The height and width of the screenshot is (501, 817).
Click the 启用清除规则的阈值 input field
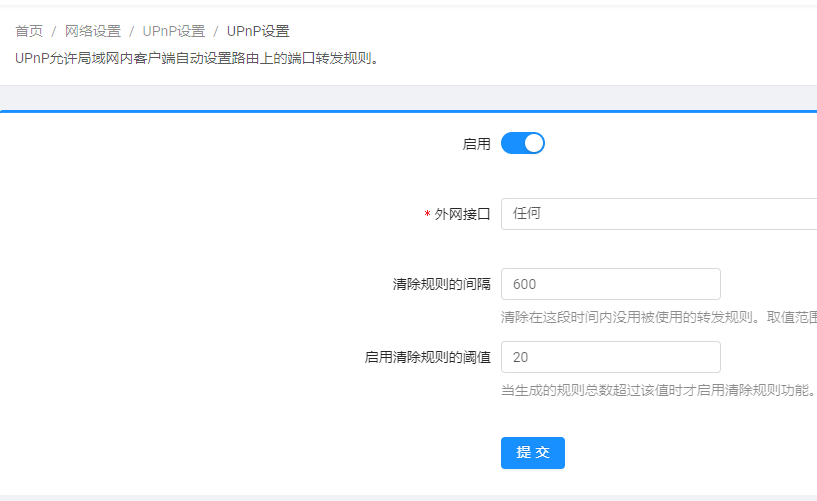[611, 357]
